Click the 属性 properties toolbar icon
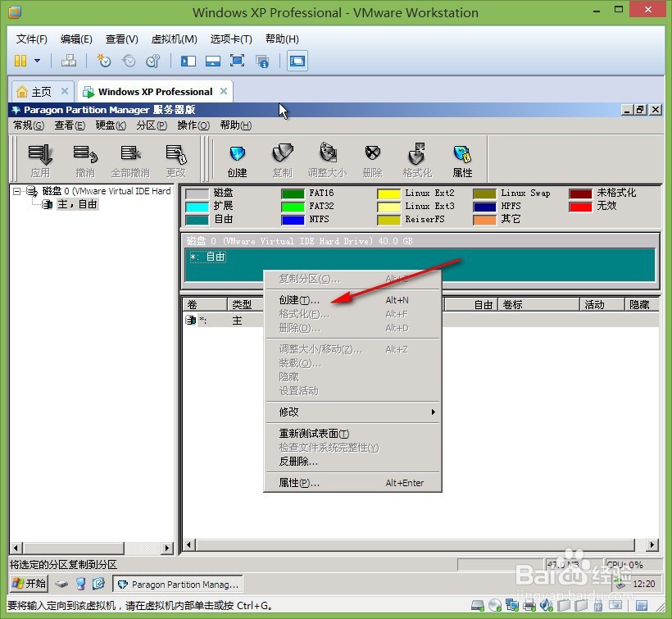The width and height of the screenshot is (672, 619). [x=462, y=161]
